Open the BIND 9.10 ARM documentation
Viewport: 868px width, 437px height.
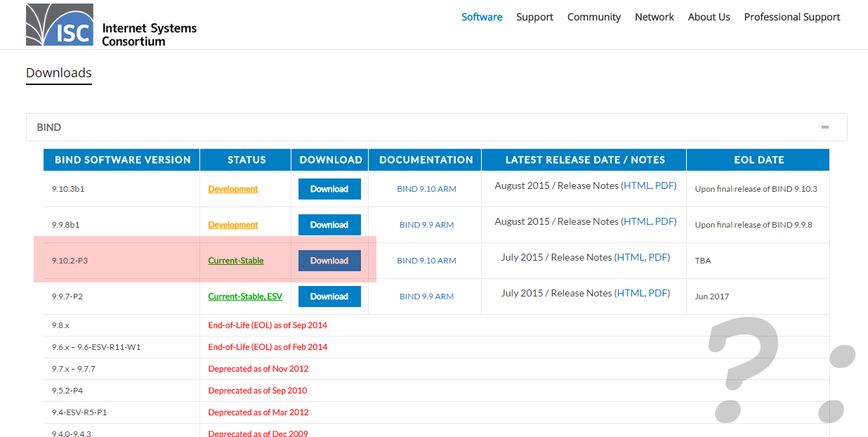pos(426,188)
